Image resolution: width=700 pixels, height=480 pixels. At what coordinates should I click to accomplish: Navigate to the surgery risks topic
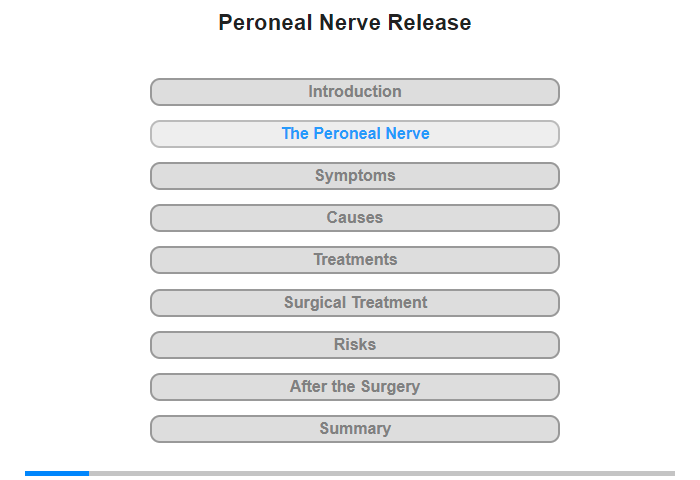pos(354,345)
